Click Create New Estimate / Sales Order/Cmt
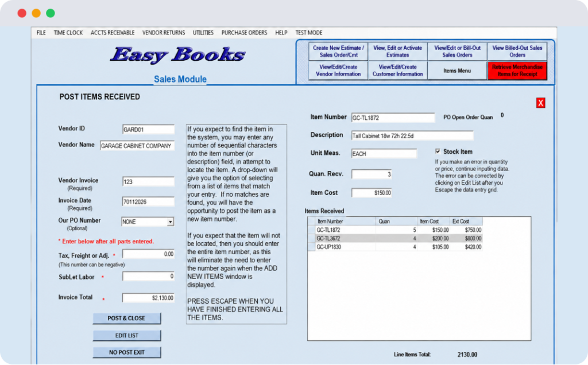Screen dimensions: 588x365 point(338,51)
